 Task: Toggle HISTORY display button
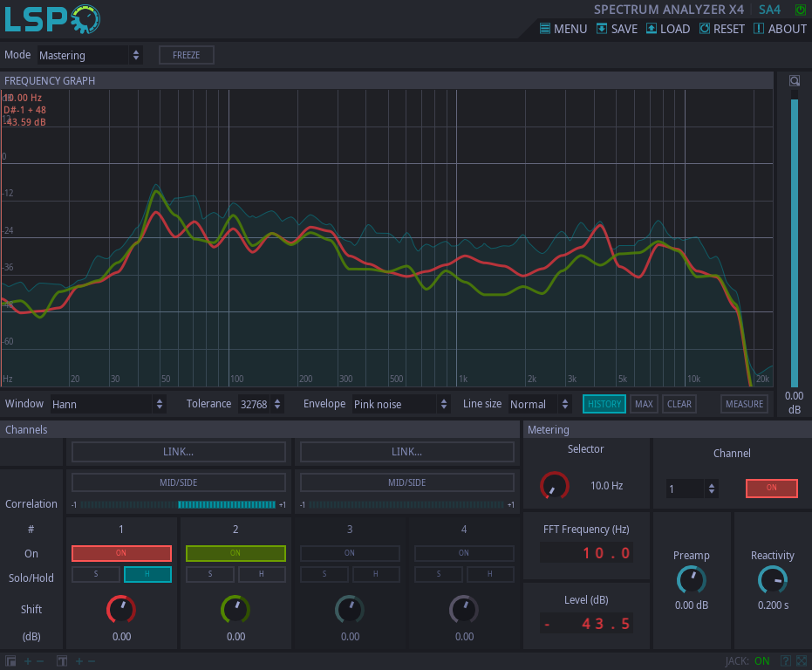pos(604,404)
